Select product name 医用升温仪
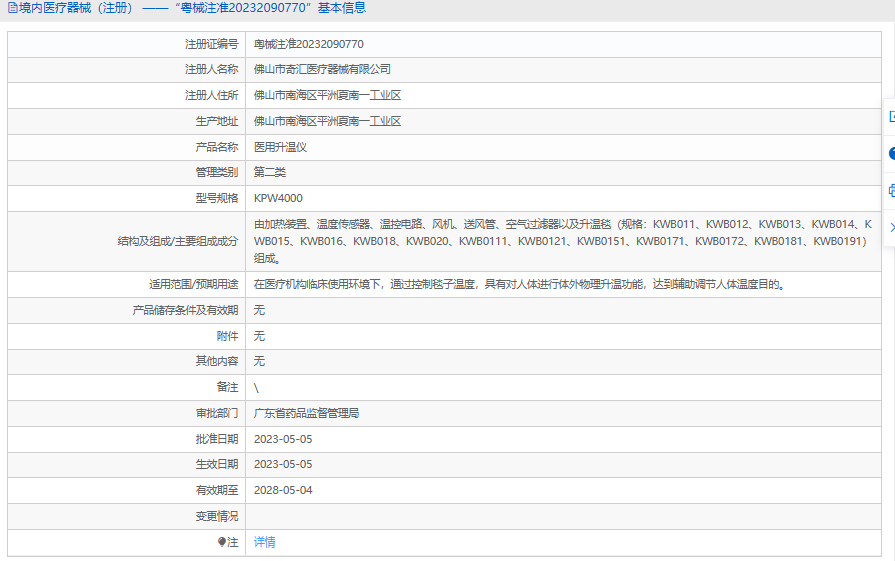Screen dimensions: 895x561 point(280,147)
